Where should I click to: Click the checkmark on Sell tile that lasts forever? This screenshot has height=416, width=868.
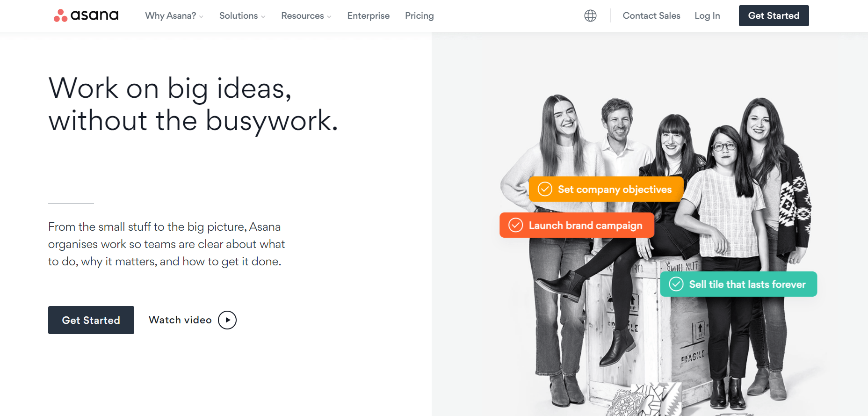pos(676,284)
